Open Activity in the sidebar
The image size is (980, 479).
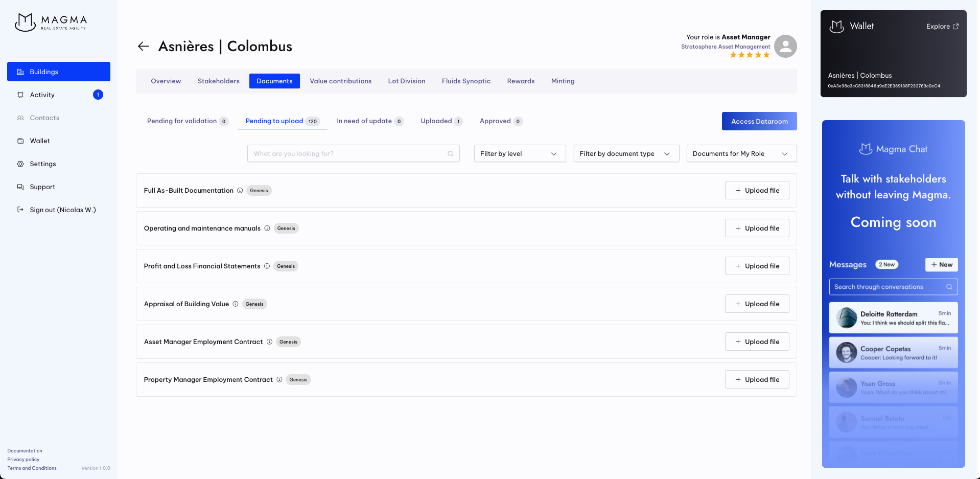pos(42,95)
